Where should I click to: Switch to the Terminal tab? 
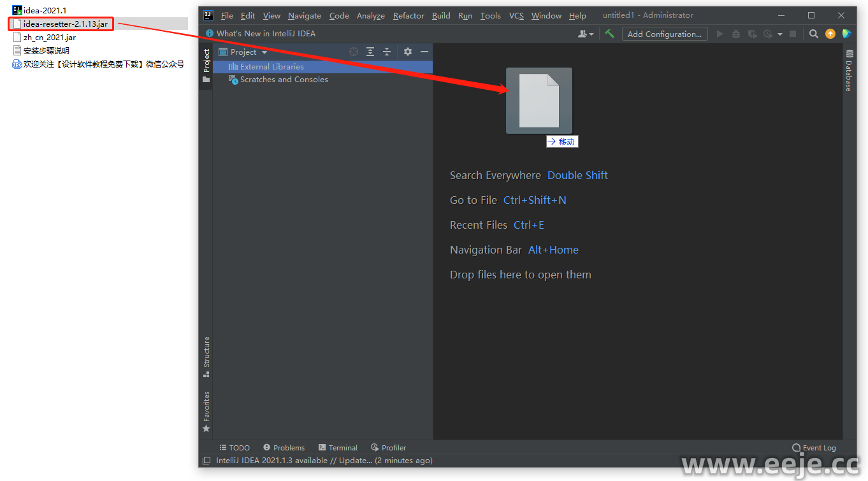click(338, 448)
